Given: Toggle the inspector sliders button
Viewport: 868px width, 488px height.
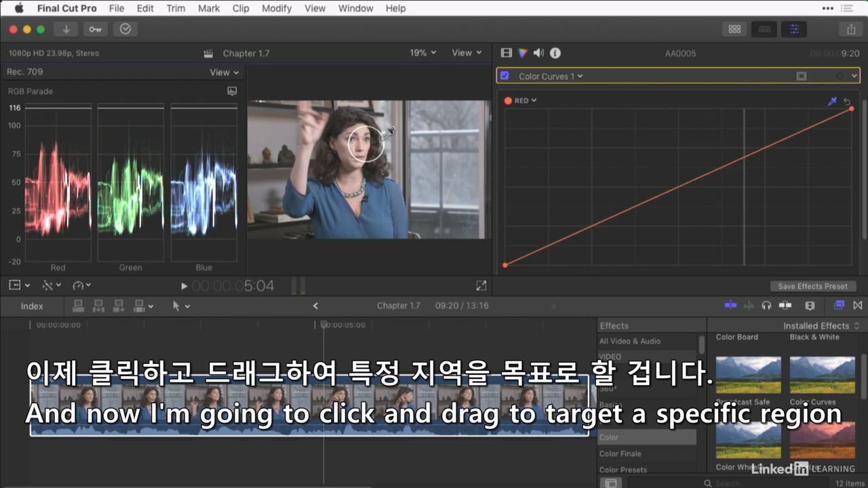Looking at the screenshot, I should tap(794, 29).
